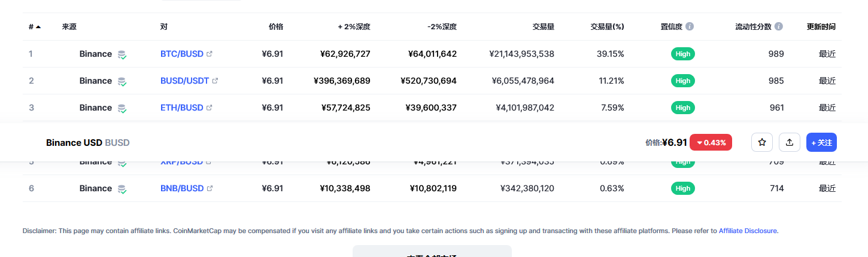Click the star watchlist icon for BUSD
868x257 pixels.
(762, 142)
